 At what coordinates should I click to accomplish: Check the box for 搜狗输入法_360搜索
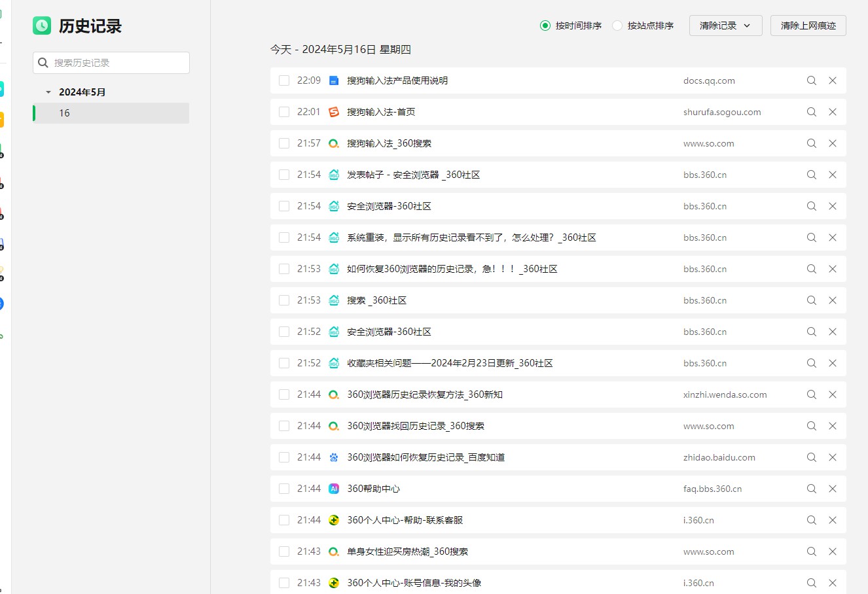pos(284,143)
